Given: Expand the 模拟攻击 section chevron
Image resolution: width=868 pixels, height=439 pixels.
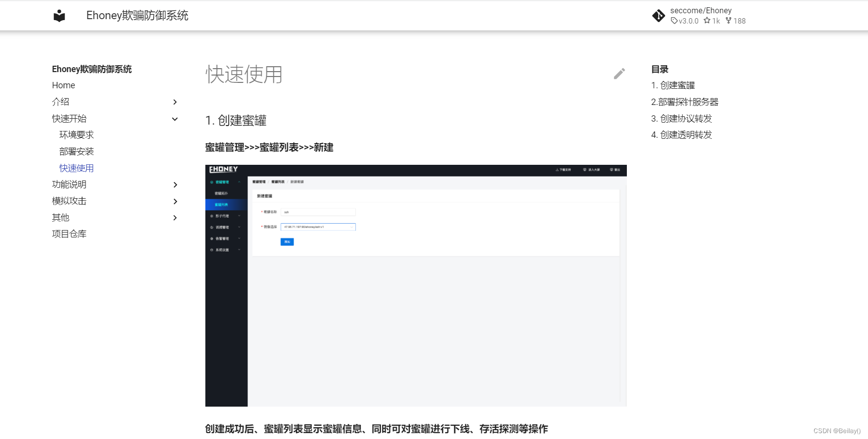Looking at the screenshot, I should pos(175,202).
